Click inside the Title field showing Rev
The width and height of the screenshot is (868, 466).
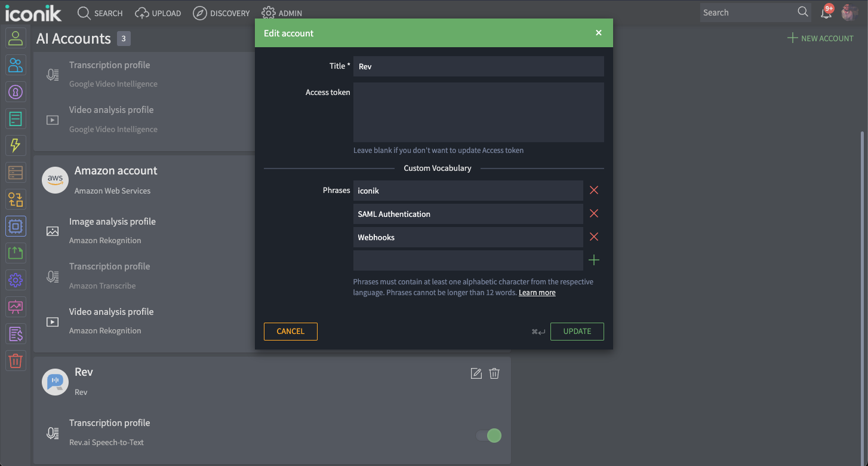click(478, 66)
